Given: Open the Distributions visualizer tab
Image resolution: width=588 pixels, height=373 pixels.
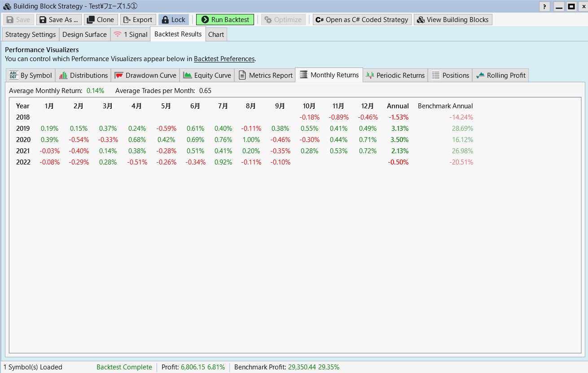Looking at the screenshot, I should coord(84,75).
